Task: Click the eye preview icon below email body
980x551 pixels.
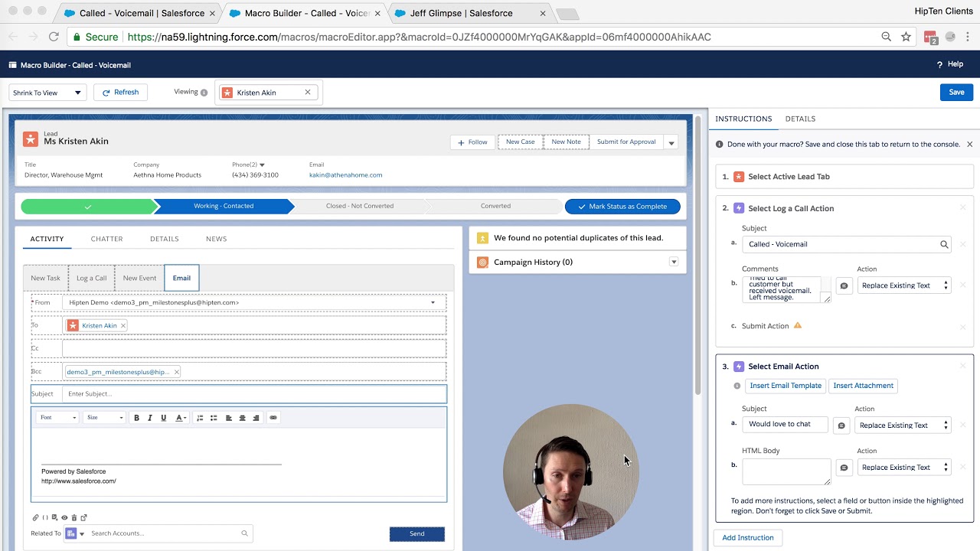Action: (64, 518)
